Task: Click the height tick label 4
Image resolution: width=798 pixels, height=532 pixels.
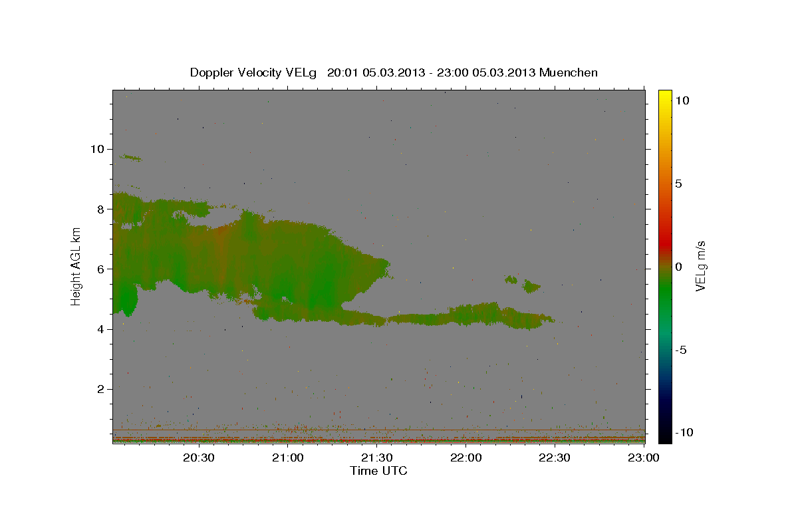Action: [101, 329]
